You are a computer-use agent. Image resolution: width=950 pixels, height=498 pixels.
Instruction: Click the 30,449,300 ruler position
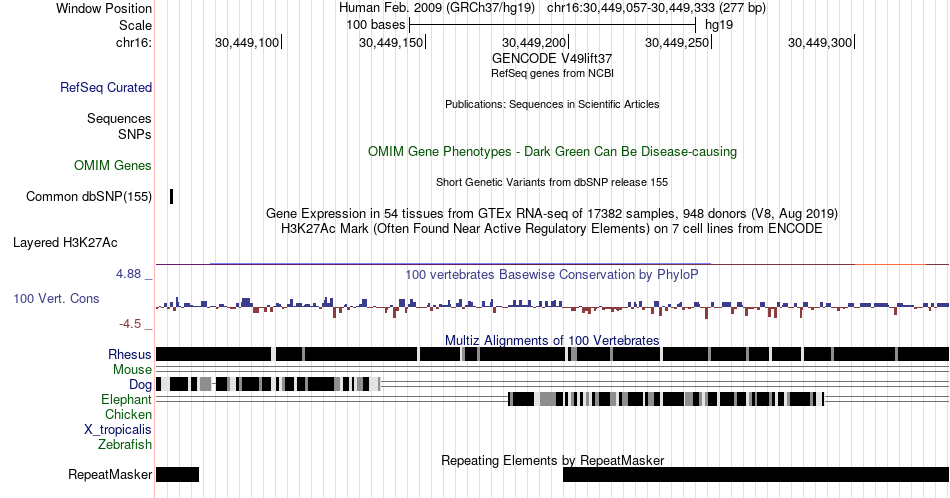(820, 42)
